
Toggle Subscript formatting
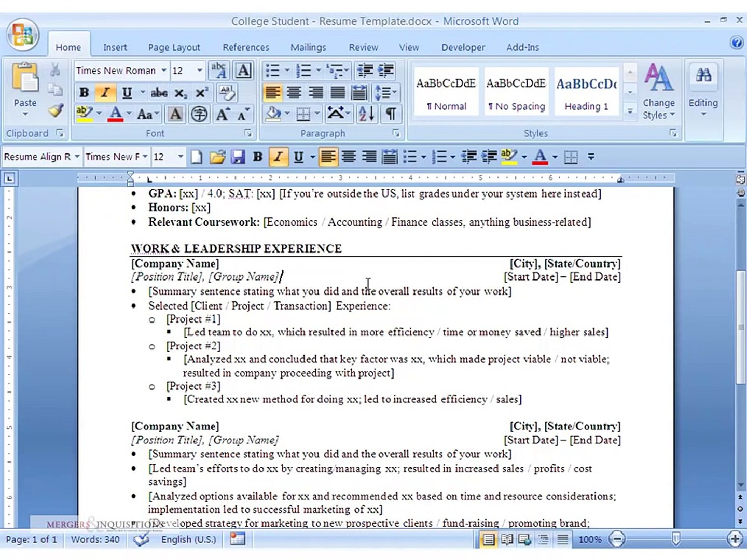tap(180, 93)
